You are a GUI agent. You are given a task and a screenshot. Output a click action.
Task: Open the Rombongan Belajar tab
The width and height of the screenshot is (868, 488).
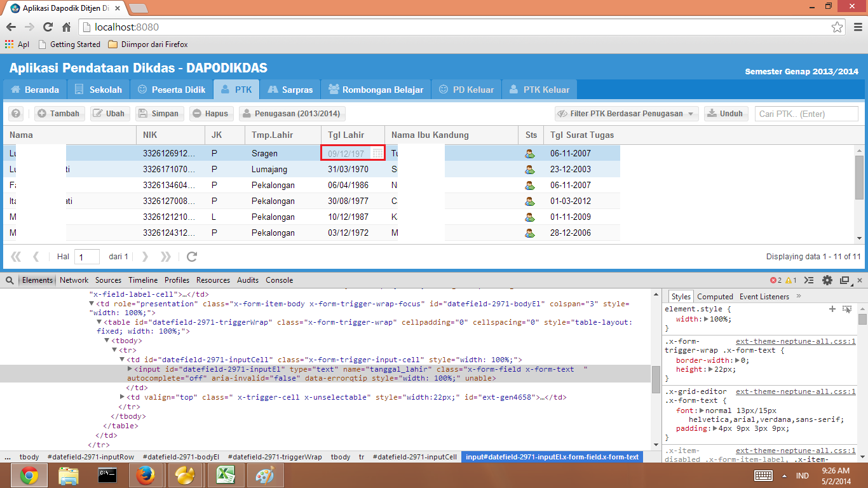376,90
